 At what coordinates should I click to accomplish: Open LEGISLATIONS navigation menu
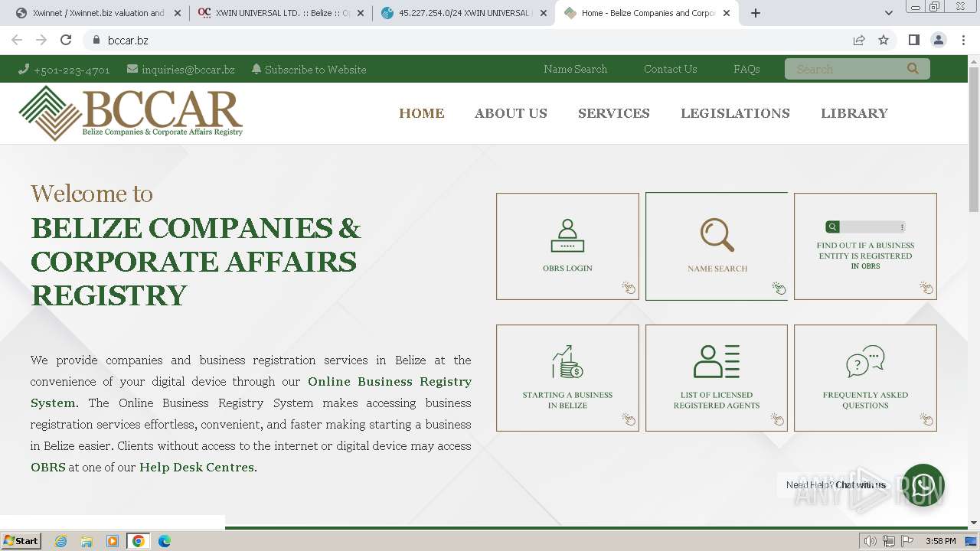click(x=735, y=113)
